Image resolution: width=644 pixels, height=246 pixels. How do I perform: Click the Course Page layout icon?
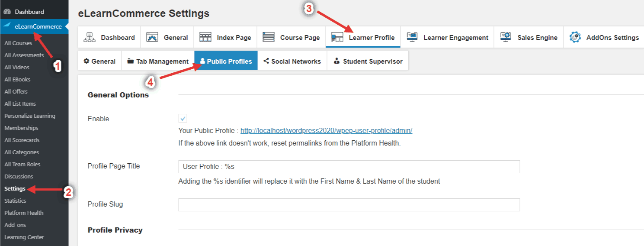click(x=269, y=37)
